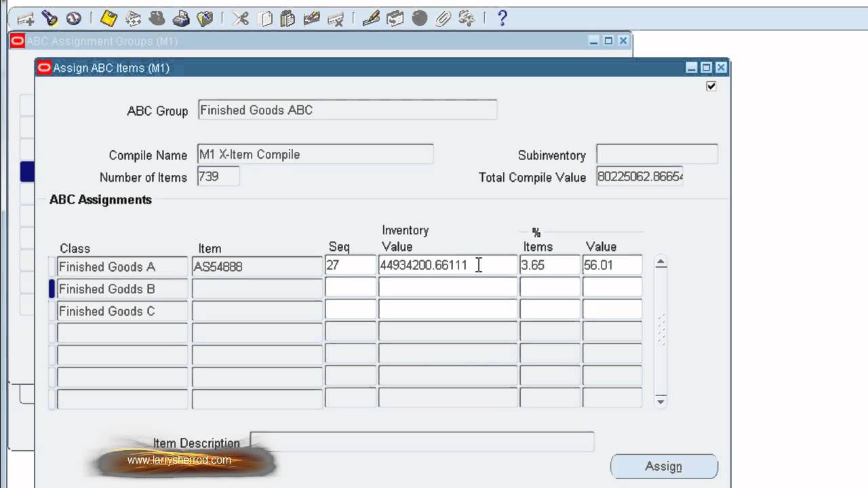Click the Translations globe icon

pos(420,18)
